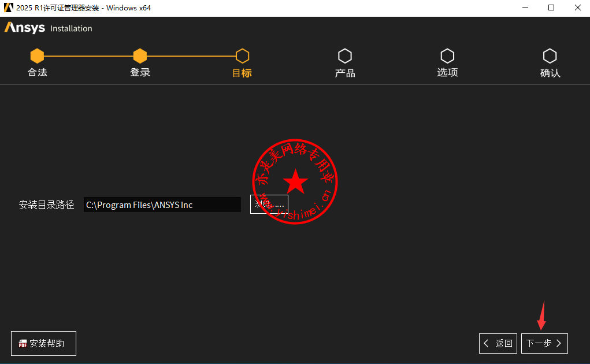
Task: Minimize the installer window
Action: tap(525, 8)
